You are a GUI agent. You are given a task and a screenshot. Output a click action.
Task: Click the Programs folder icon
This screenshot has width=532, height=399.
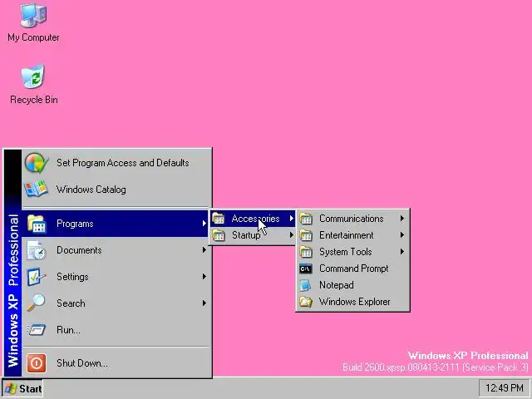[x=37, y=224]
